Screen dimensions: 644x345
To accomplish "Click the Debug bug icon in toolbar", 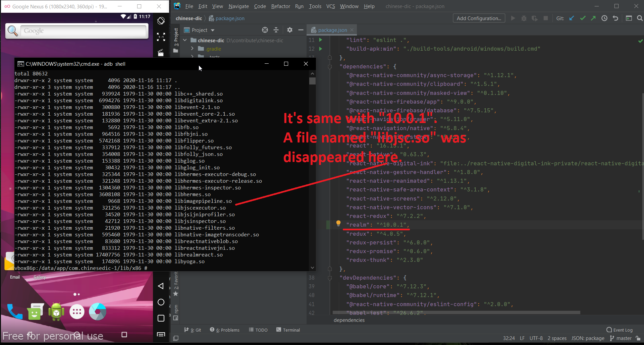I will click(x=524, y=18).
